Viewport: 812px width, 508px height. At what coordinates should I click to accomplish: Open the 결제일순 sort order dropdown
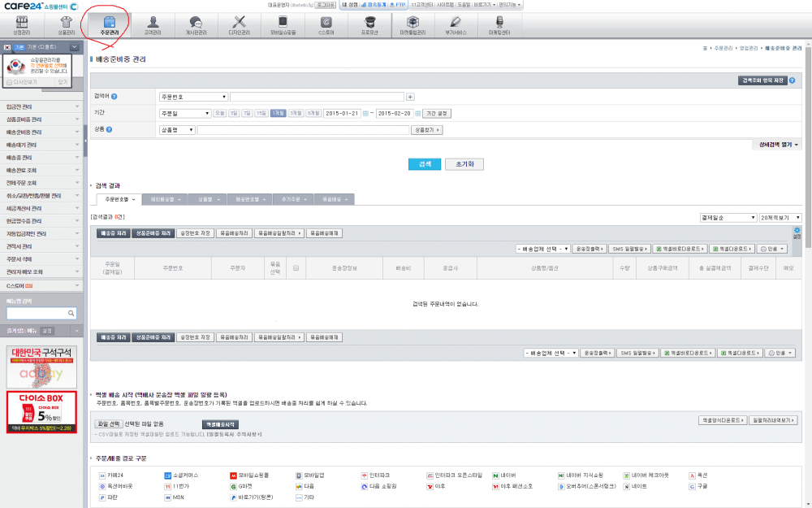pyautogui.click(x=726, y=218)
